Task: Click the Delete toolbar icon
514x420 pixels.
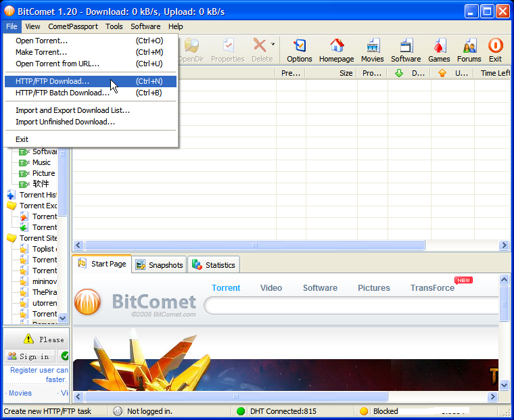Action: (262, 51)
